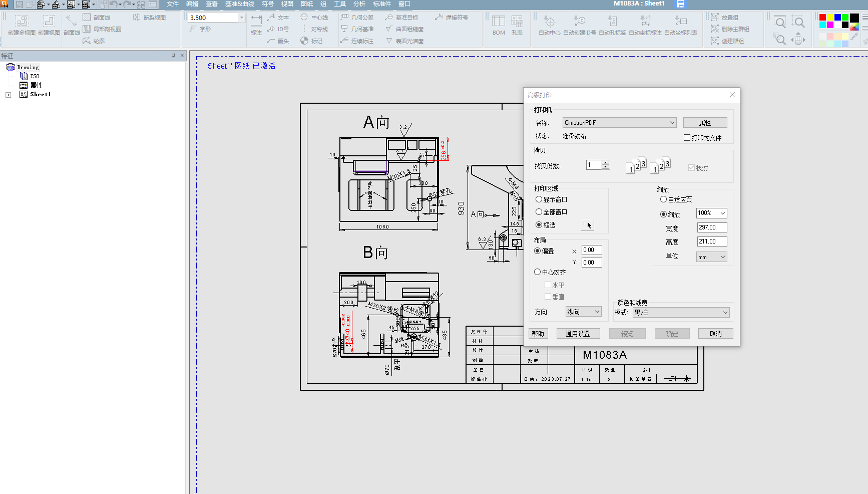Open the Black/White (黑/白) mode dropdown
The height and width of the screenshot is (494, 868).
point(681,312)
